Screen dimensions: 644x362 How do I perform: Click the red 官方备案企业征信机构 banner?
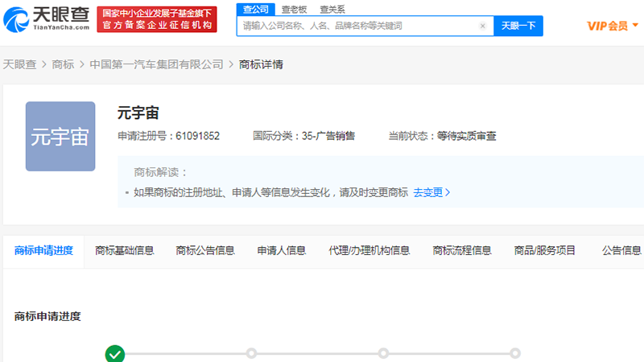tap(157, 19)
